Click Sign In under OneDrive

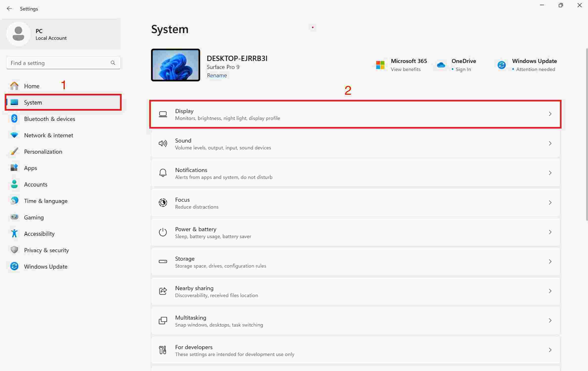pos(463,69)
